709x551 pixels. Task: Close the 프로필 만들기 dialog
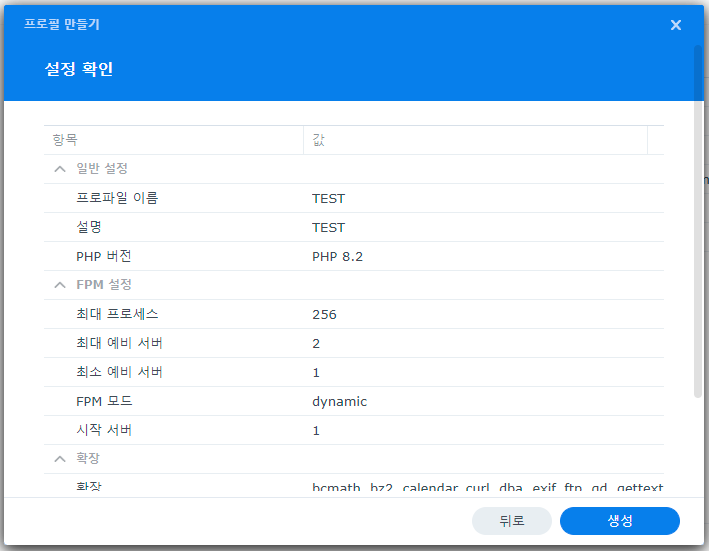[676, 25]
